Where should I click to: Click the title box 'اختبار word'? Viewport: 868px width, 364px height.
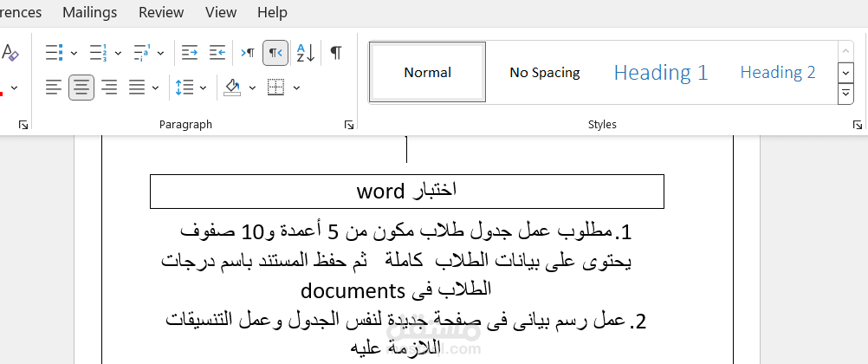click(x=407, y=192)
